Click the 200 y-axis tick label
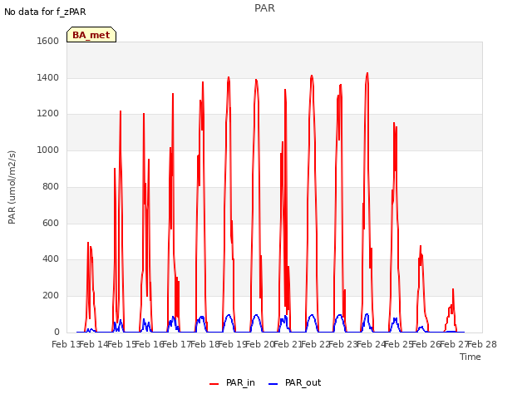 click(51, 296)
